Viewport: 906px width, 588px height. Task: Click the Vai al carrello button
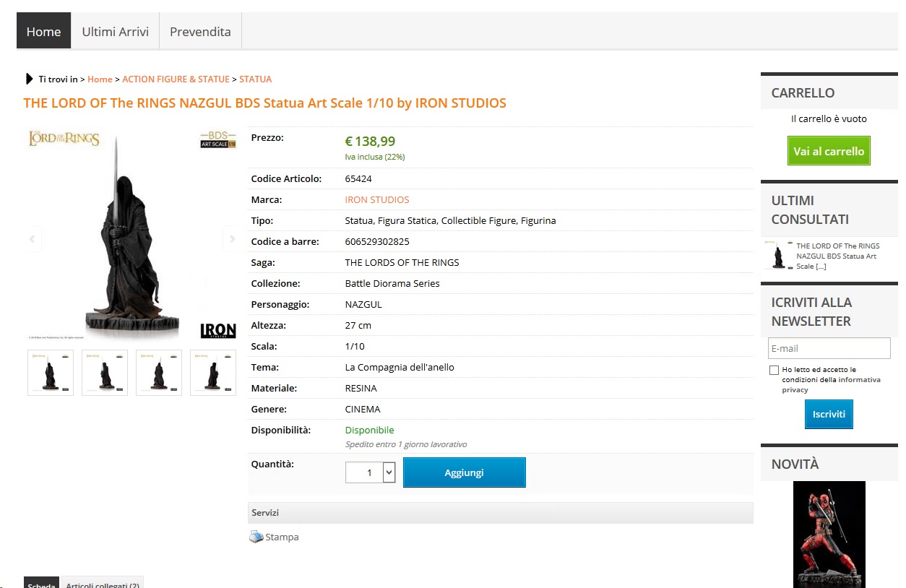829,151
